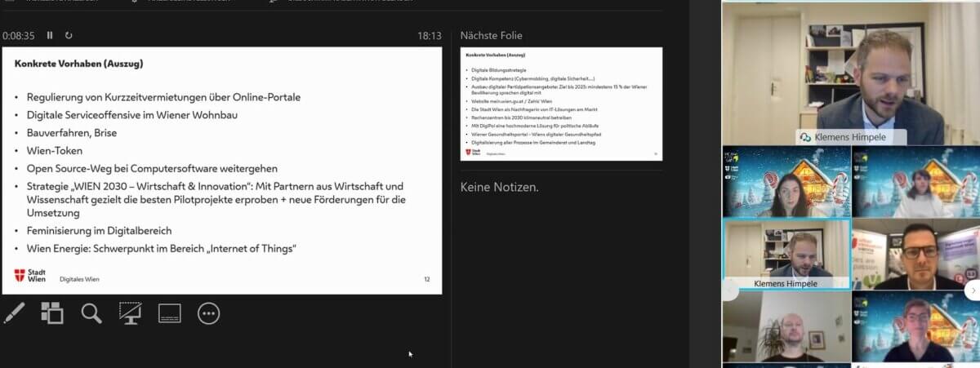Viewport: 980px width, 368px height.
Task: Black out the slide show
Action: (x=131, y=313)
